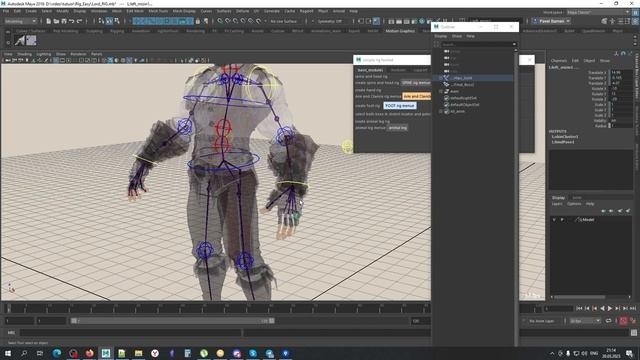Click the Translate X value field
Screen dimensions: 640x360
point(621,72)
